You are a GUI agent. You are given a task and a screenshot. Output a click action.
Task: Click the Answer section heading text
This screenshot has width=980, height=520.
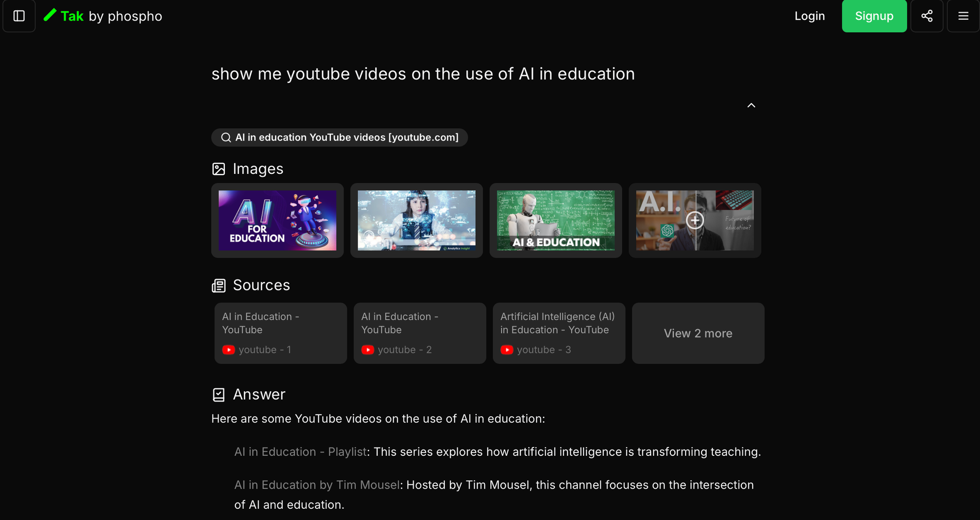[259, 395]
